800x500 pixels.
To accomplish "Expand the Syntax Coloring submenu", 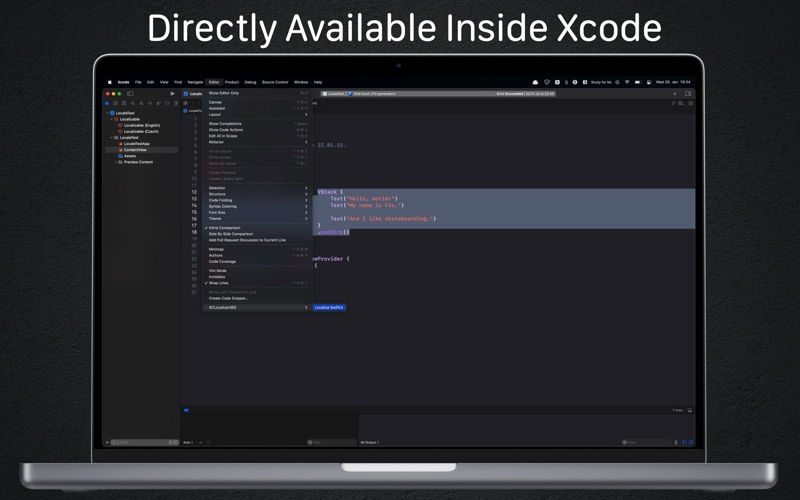I will tap(255, 207).
